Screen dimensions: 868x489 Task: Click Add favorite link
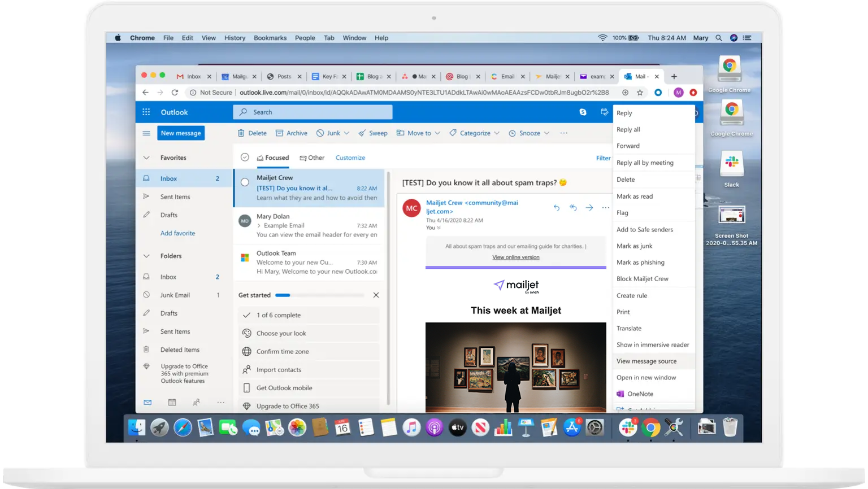pyautogui.click(x=177, y=233)
